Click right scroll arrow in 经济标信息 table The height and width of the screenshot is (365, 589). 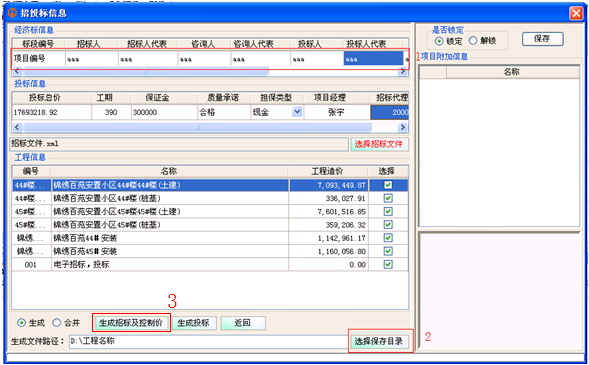(403, 71)
